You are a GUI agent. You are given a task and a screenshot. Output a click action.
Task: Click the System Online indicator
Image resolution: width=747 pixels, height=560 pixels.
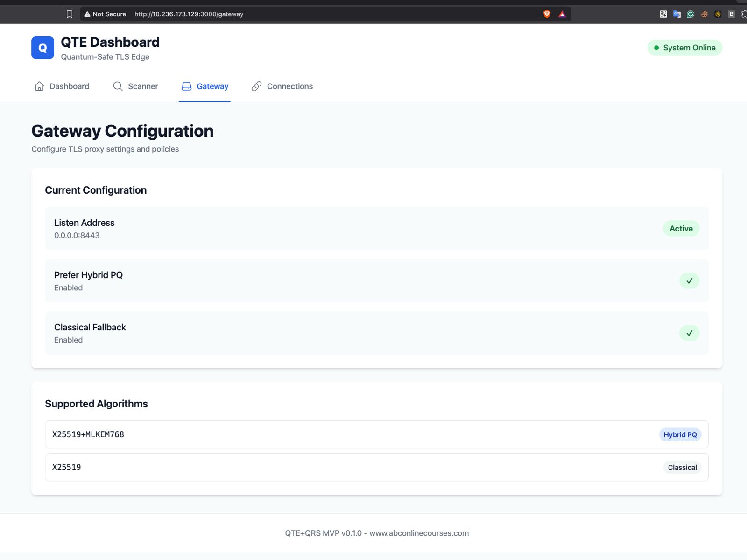pyautogui.click(x=684, y=48)
